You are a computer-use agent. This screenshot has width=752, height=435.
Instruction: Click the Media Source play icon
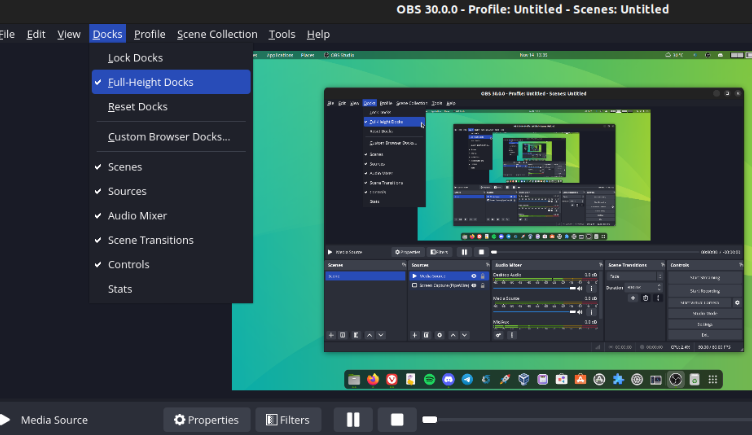(5, 420)
